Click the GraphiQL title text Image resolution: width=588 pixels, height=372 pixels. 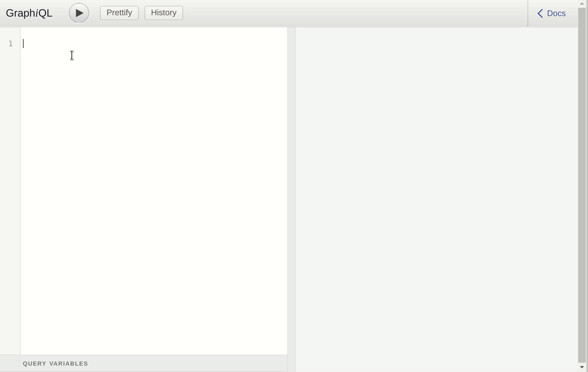click(29, 13)
